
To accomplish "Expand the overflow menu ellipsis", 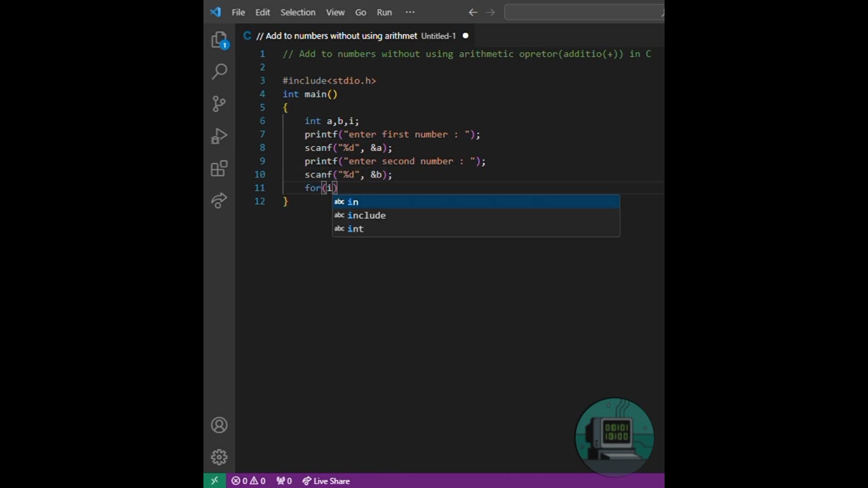I will coord(410,12).
